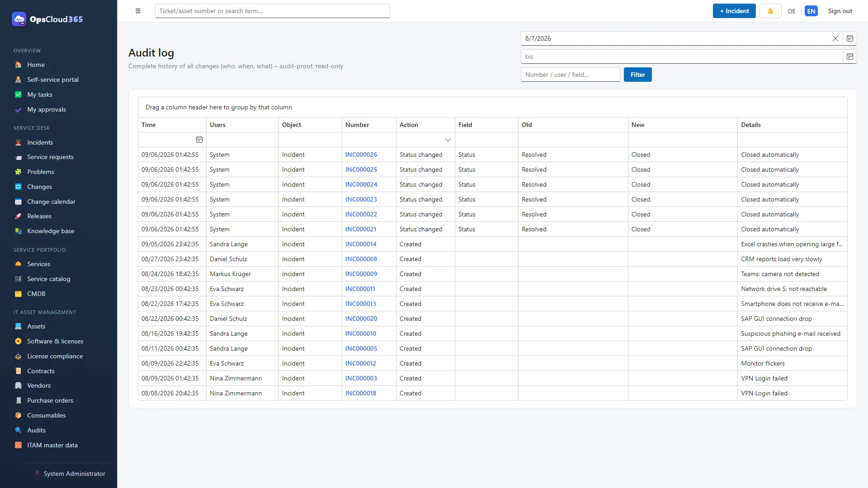The height and width of the screenshot is (488, 868).
Task: Sort by the Time column header
Action: (x=172, y=125)
